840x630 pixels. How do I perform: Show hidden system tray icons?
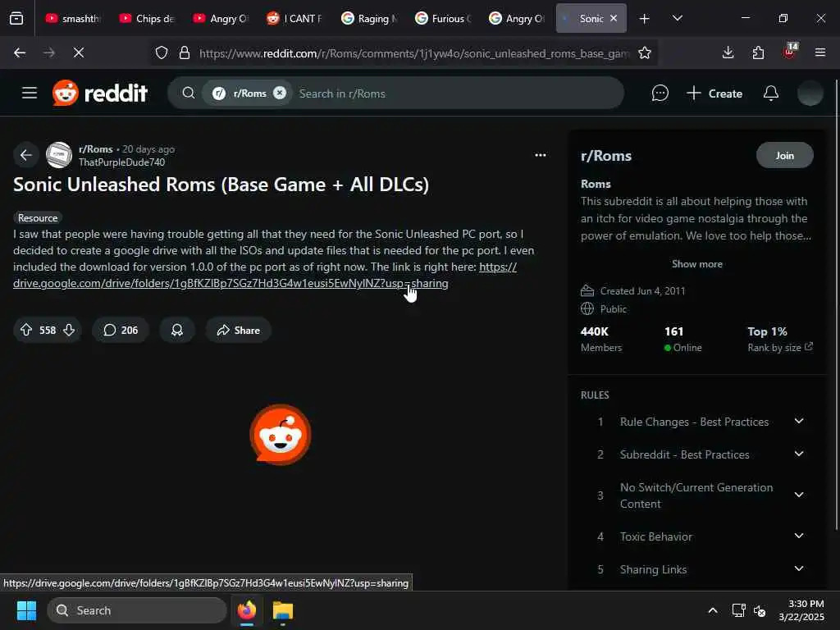[713, 610]
